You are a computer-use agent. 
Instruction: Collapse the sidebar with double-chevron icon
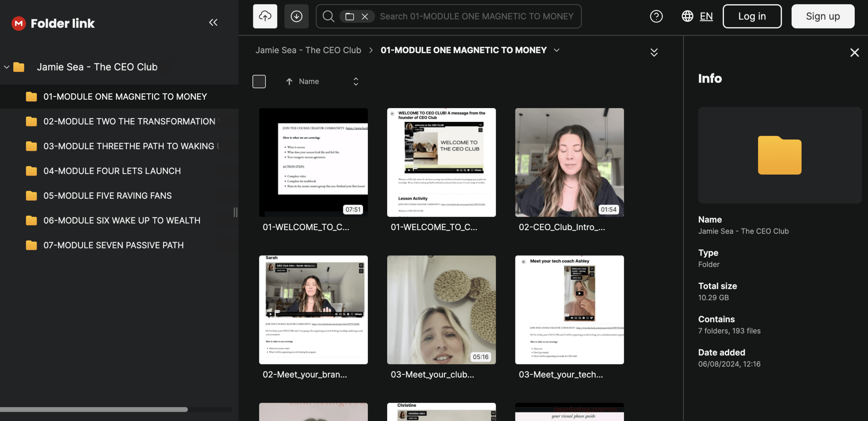(x=213, y=22)
